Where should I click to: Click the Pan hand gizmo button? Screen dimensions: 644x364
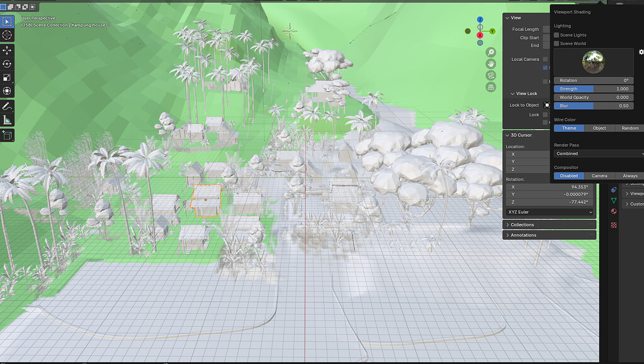[x=491, y=63]
